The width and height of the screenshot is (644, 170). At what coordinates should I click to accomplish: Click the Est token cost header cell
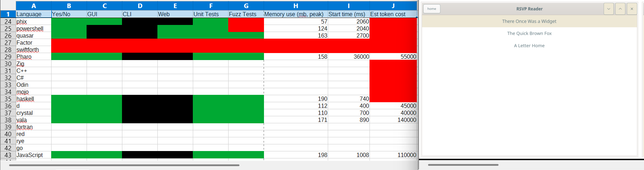coord(393,14)
